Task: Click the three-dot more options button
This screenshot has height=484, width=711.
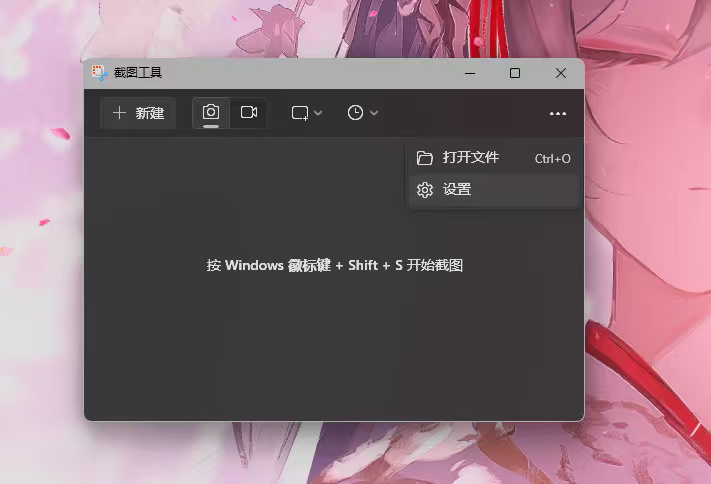Action: [558, 113]
